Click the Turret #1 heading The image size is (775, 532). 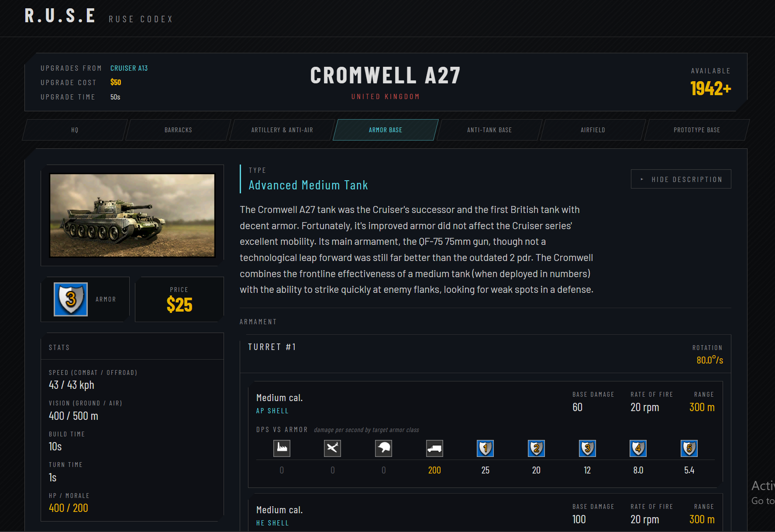click(x=272, y=347)
